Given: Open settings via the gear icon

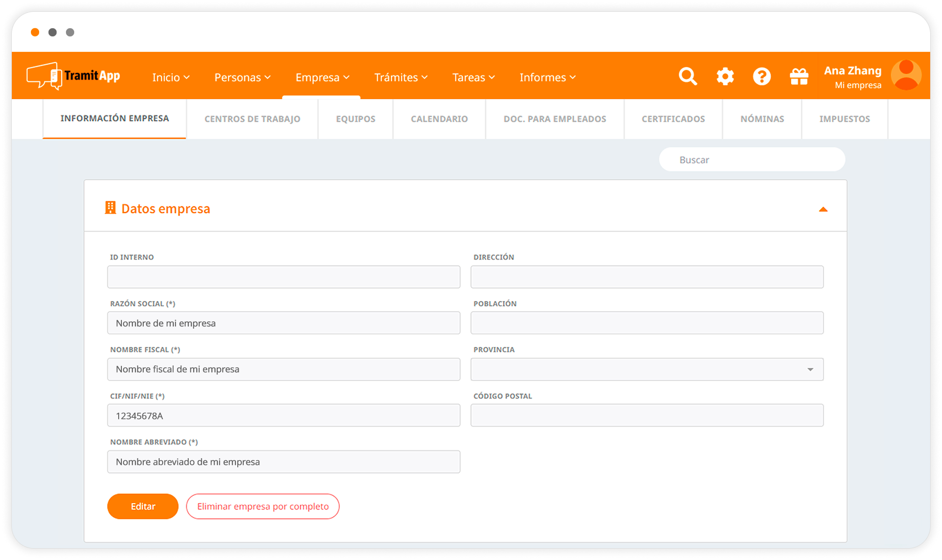Looking at the screenshot, I should point(725,76).
